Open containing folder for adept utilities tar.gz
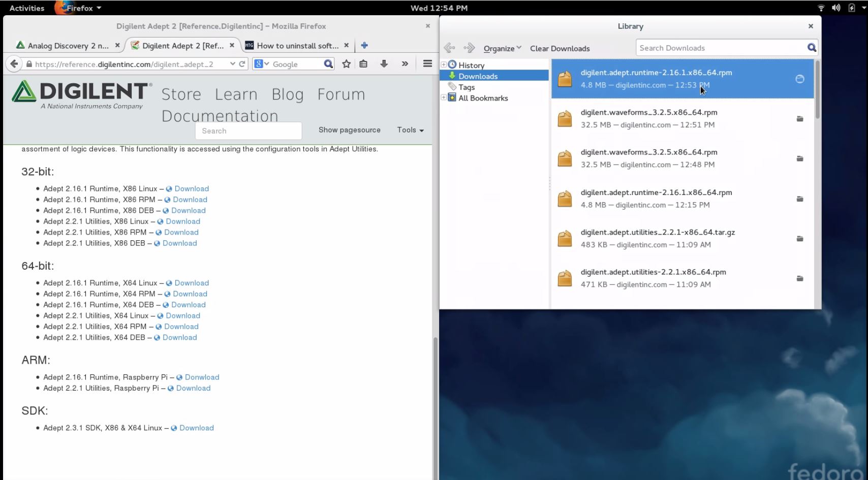Viewport: 868px width, 480px height. coord(799,239)
